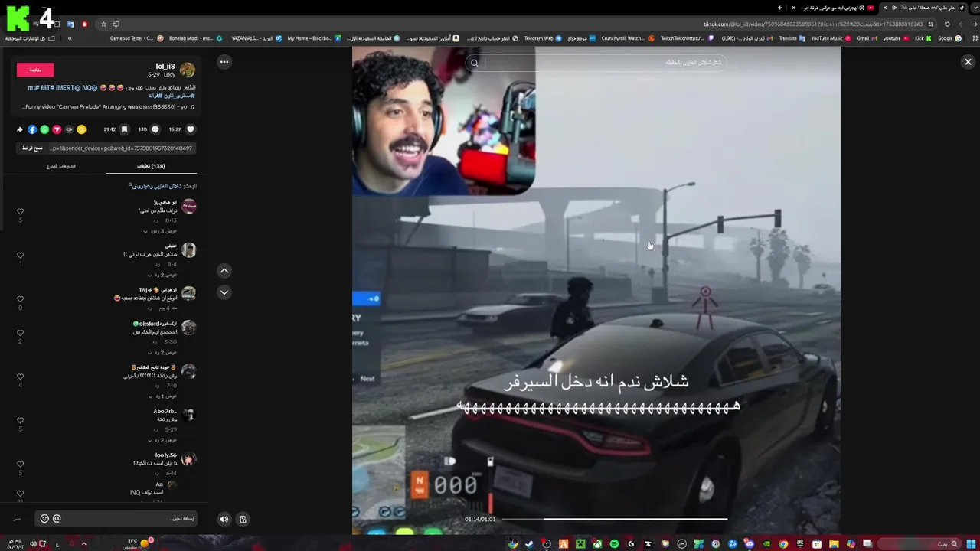980x551 pixels.
Task: Click the yellow repost icon
Action: click(x=81, y=129)
